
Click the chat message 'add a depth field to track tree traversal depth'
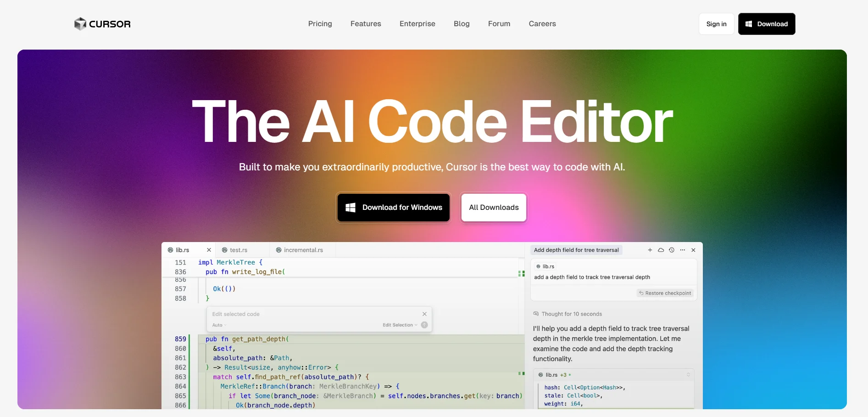click(x=592, y=277)
